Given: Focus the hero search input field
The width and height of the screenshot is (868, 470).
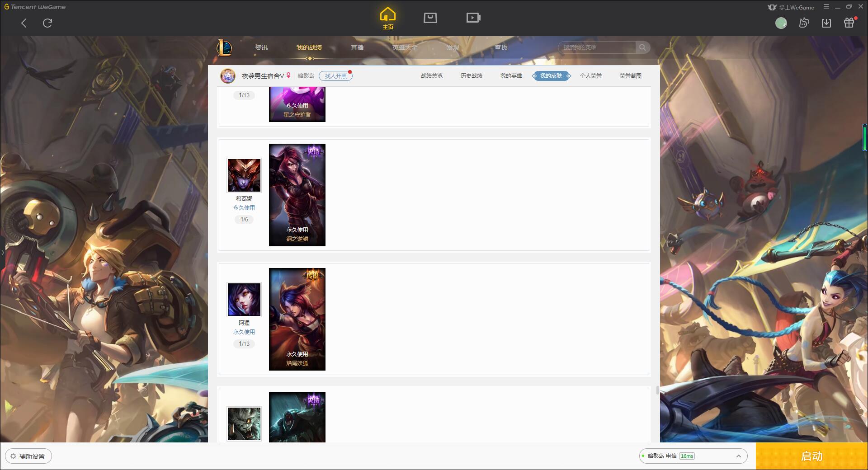Looking at the screenshot, I should click(x=597, y=47).
